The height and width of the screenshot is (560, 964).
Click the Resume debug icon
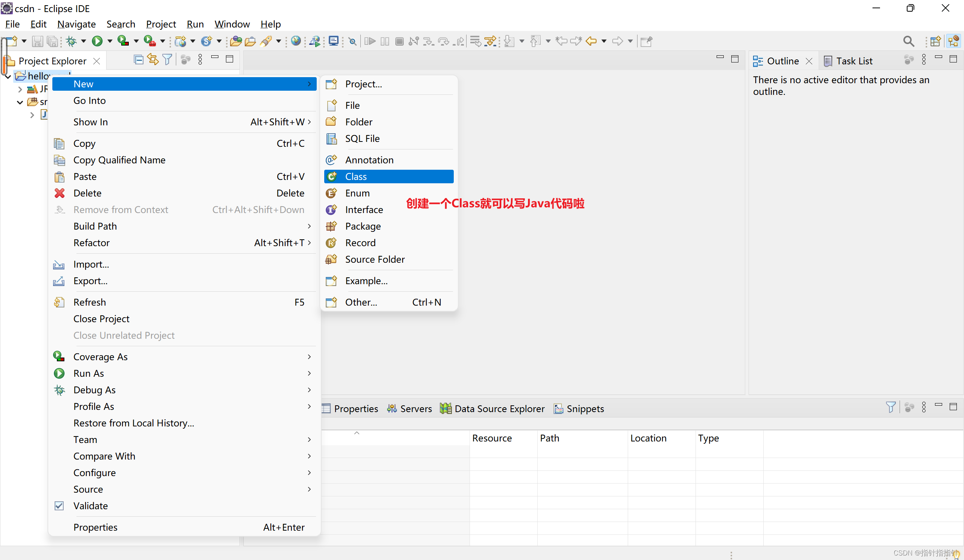point(370,41)
